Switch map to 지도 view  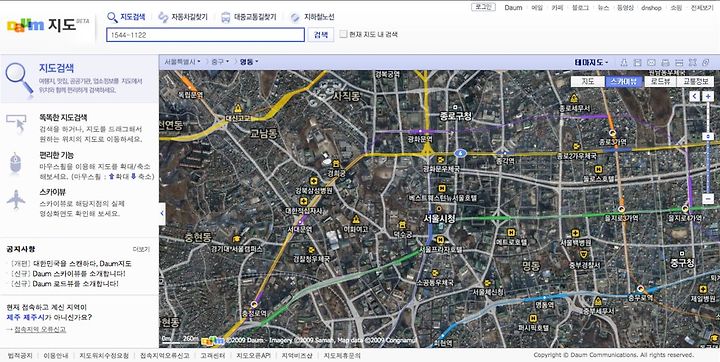[588, 82]
